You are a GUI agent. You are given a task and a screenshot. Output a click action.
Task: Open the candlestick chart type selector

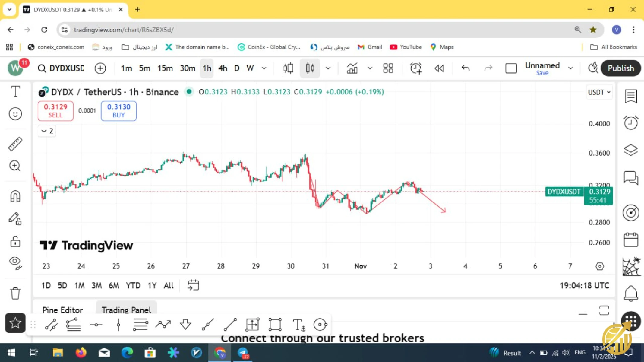tap(310, 68)
